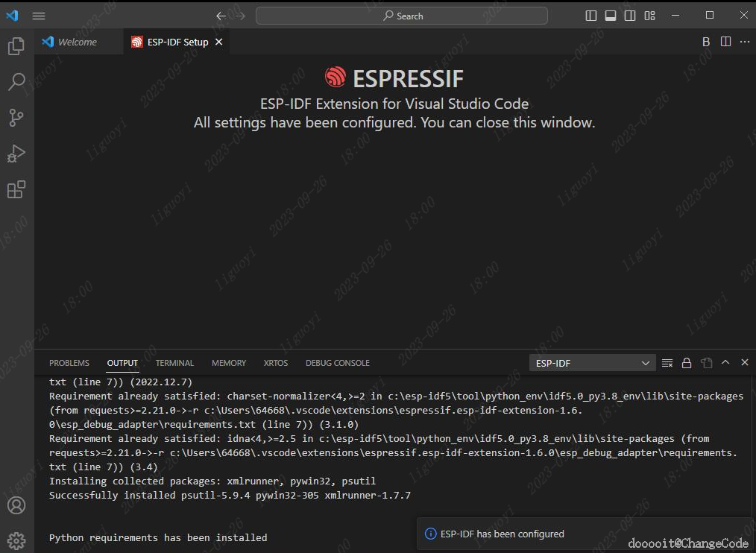Open the Accounts menu icon
The height and width of the screenshot is (553, 756).
tap(16, 505)
